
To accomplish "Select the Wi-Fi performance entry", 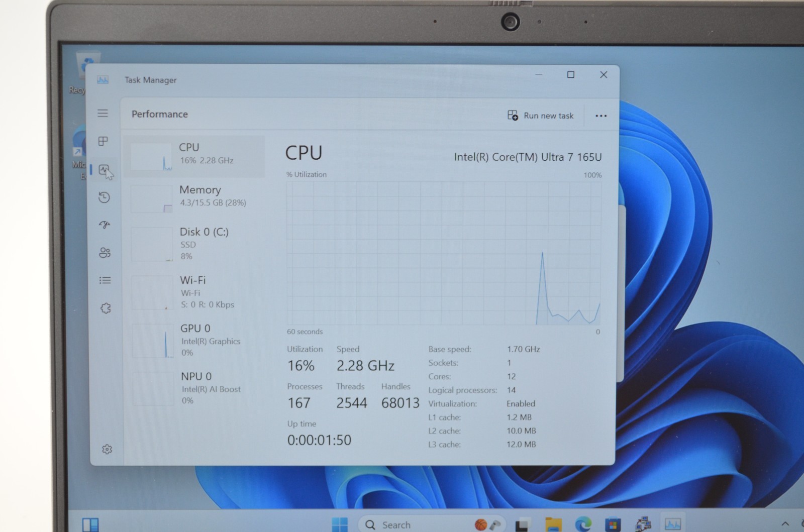I will (196, 292).
